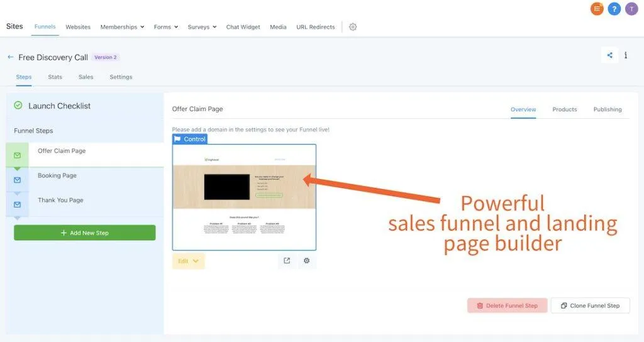Image resolution: width=644 pixels, height=342 pixels.
Task: Select the Booking Page step
Action: click(x=85, y=179)
